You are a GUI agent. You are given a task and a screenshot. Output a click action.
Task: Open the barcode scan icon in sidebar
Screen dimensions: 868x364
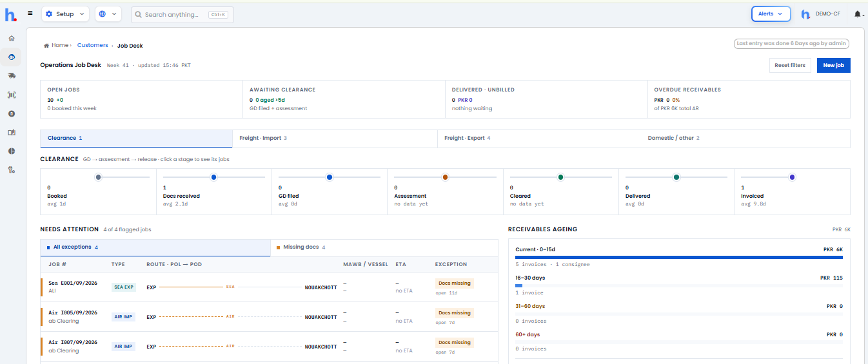tap(12, 95)
